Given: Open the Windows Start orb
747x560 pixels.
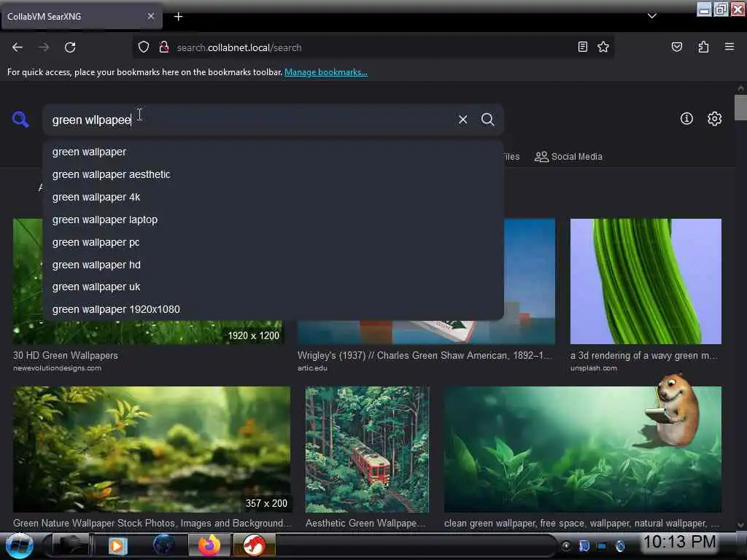Looking at the screenshot, I should click(x=19, y=545).
